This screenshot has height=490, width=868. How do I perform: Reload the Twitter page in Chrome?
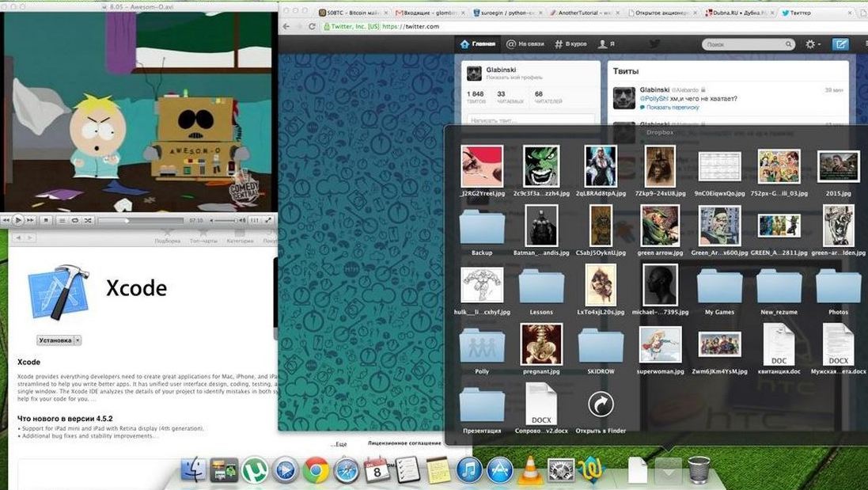tap(312, 27)
